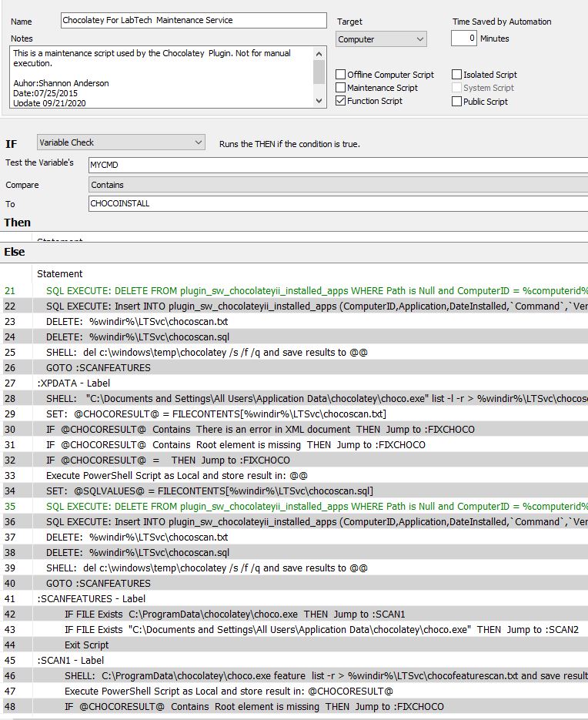
Task: Select the :XPDATA label on line 27
Action: [x=74, y=383]
